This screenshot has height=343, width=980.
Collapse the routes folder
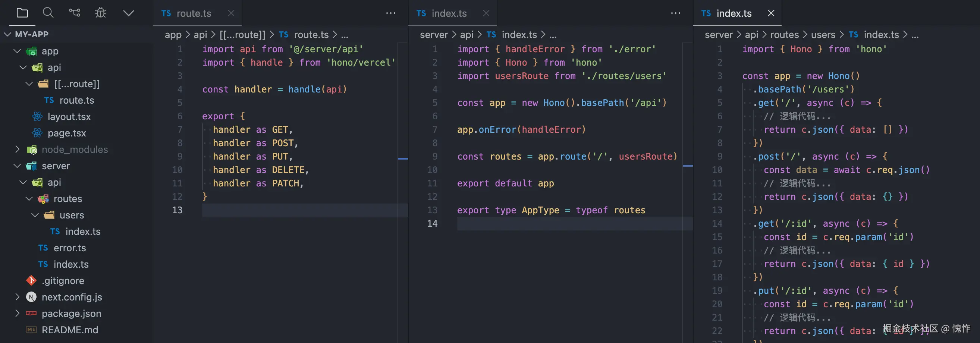[x=29, y=198]
